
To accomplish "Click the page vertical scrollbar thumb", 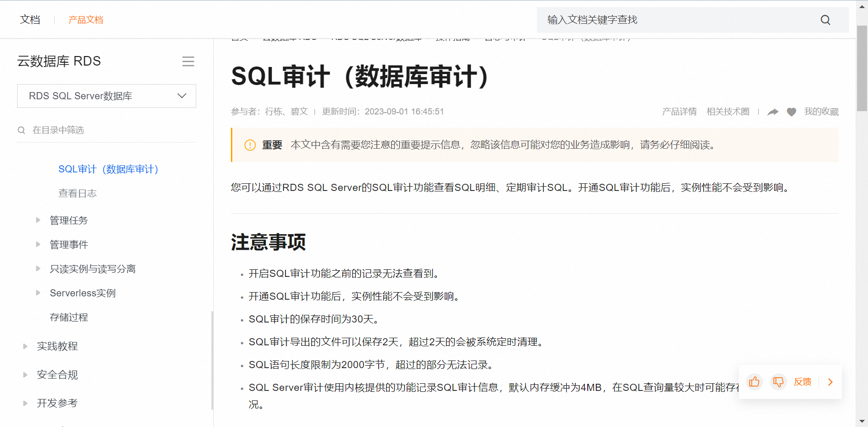I will point(862,68).
